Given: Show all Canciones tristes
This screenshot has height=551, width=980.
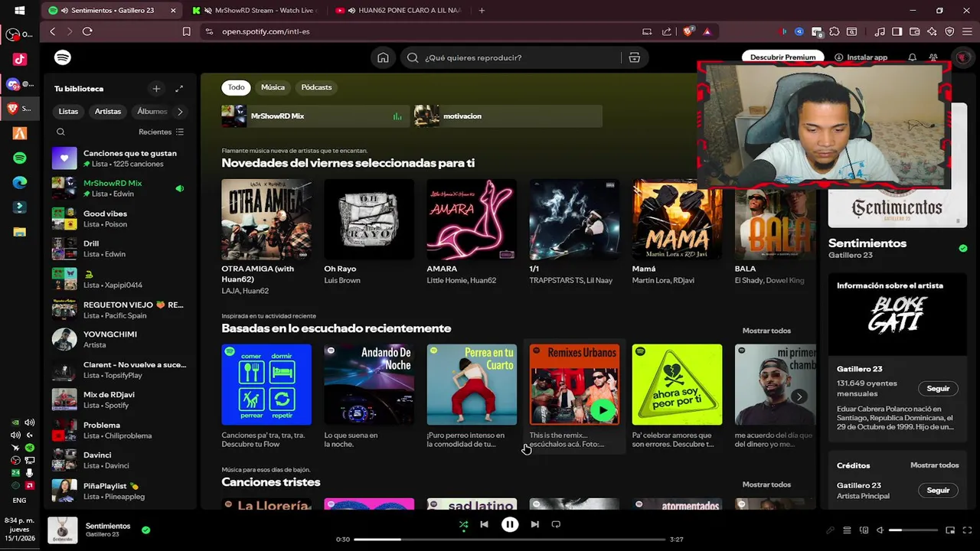Looking at the screenshot, I should [766, 484].
